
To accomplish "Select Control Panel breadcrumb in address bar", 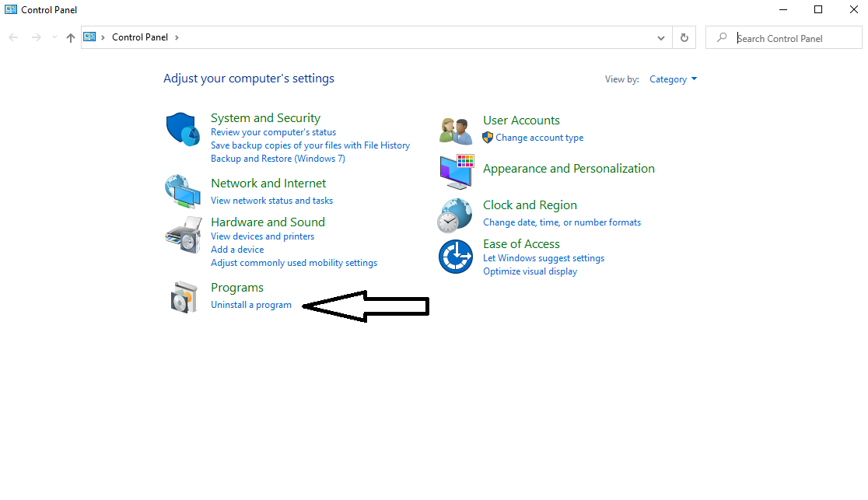I will (140, 37).
